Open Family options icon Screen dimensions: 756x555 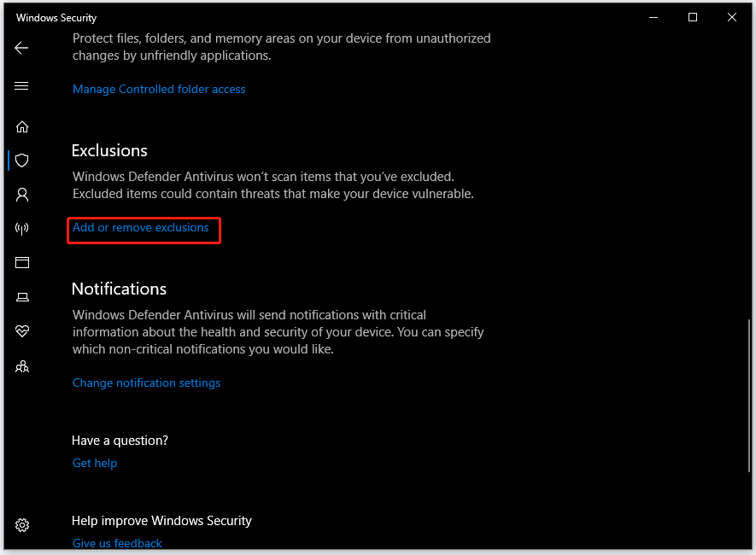pos(21,366)
